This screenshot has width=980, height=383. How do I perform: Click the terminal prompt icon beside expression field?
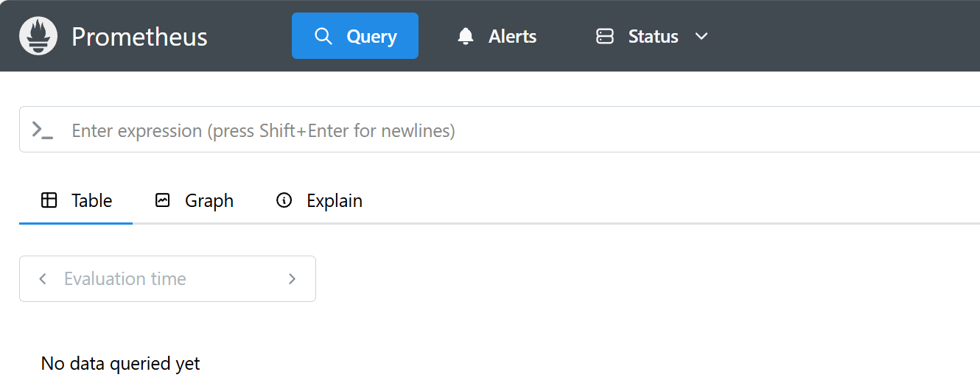coord(43,130)
